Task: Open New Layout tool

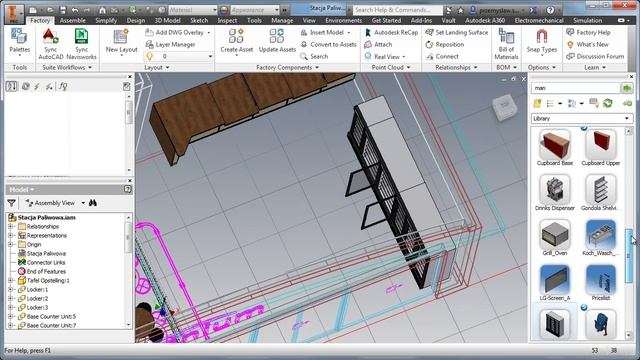Action: point(121,41)
